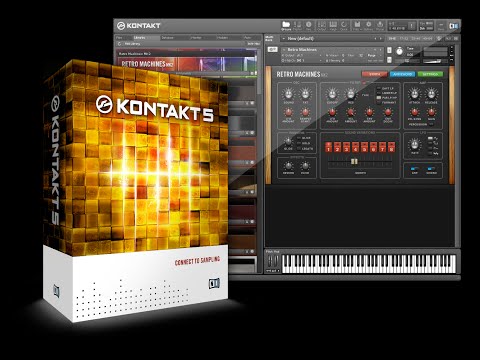Click the refresh icon in the library browser
The height and width of the screenshot is (360, 480).
click(119, 44)
